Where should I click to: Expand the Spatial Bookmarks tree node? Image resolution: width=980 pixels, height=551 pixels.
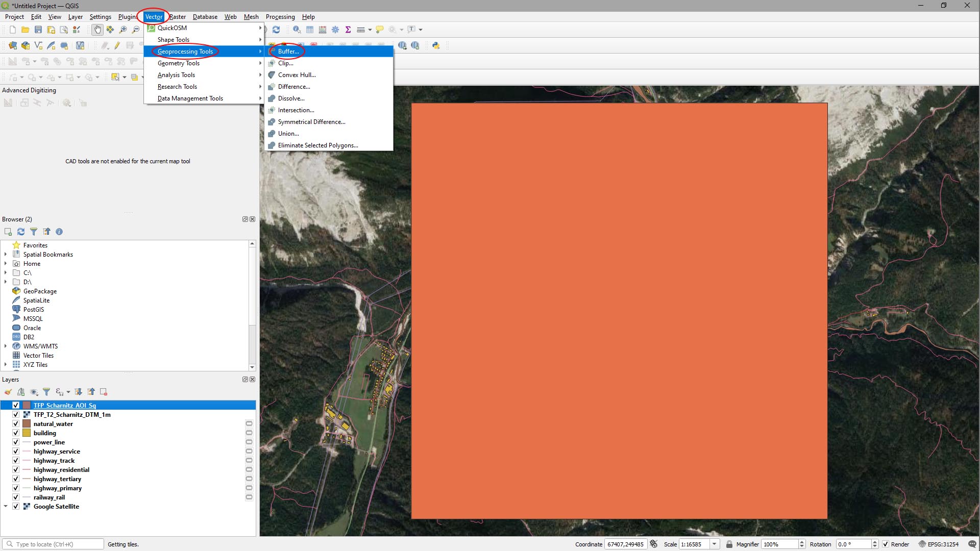tap(6, 254)
